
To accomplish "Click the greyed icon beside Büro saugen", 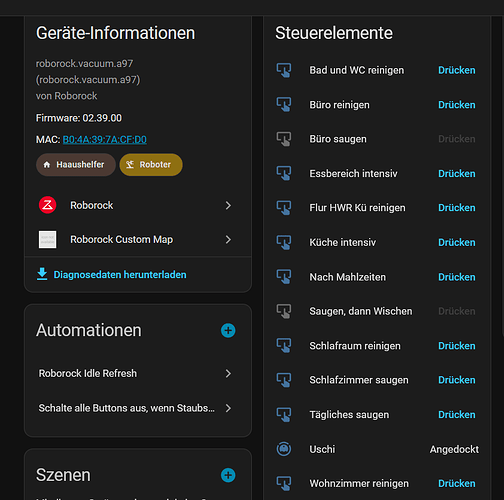I will point(284,139).
